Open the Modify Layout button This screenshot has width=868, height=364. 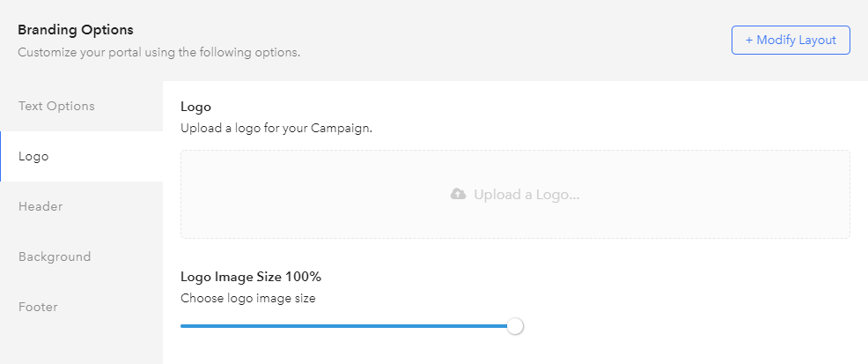click(x=791, y=40)
